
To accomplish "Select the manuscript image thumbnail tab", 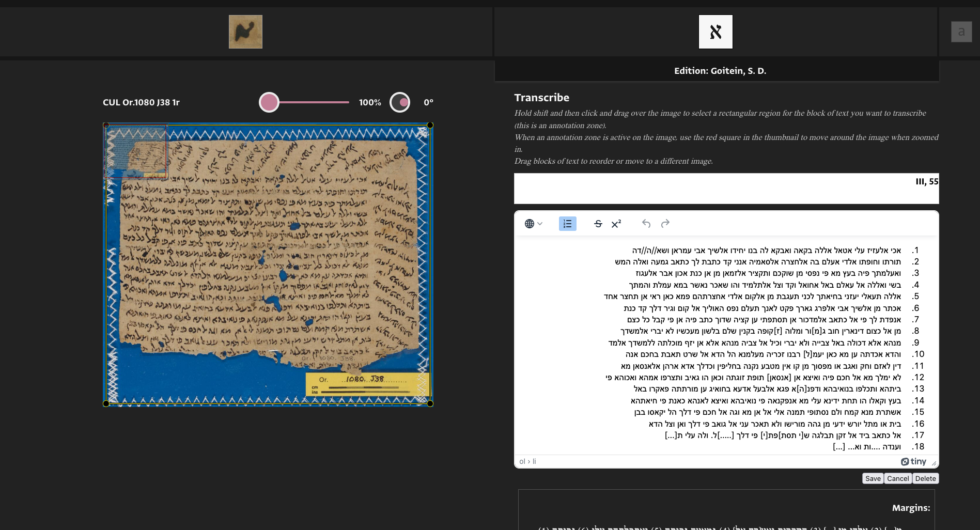I will tap(245, 32).
